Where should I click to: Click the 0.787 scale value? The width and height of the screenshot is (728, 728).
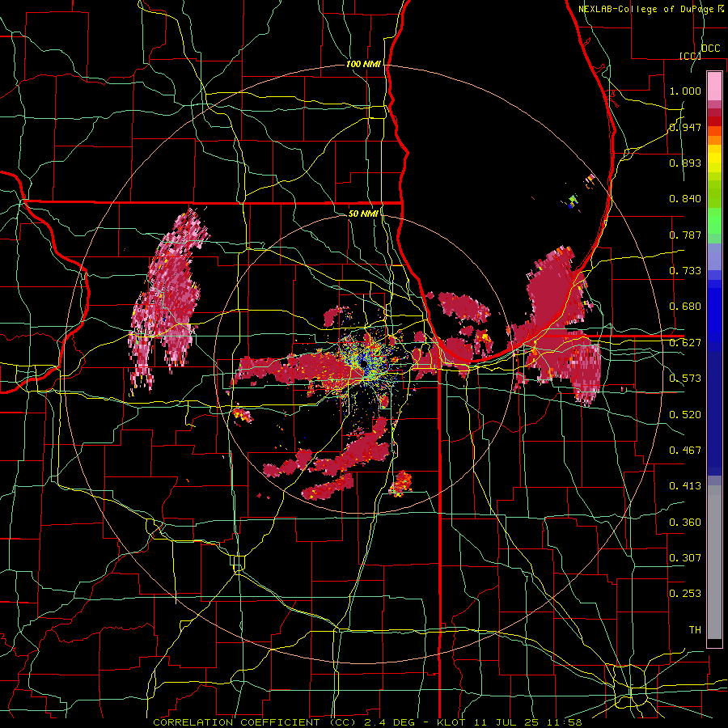tap(685, 235)
